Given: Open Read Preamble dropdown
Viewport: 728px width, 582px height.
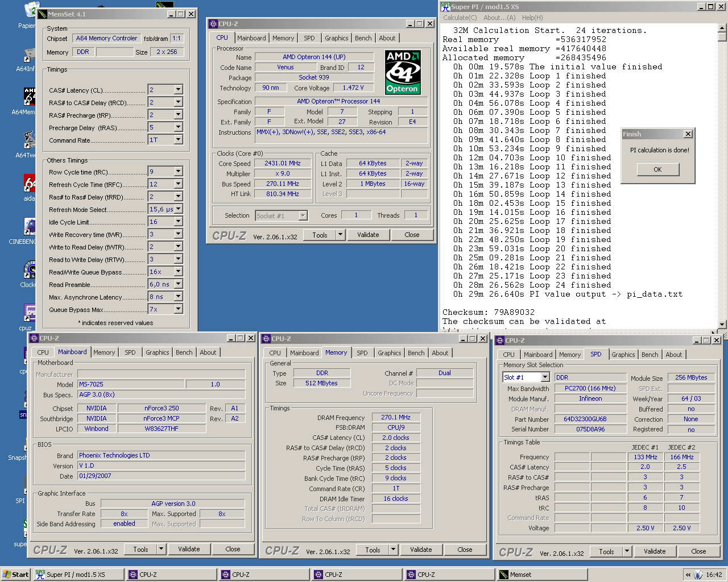Looking at the screenshot, I should 178,284.
